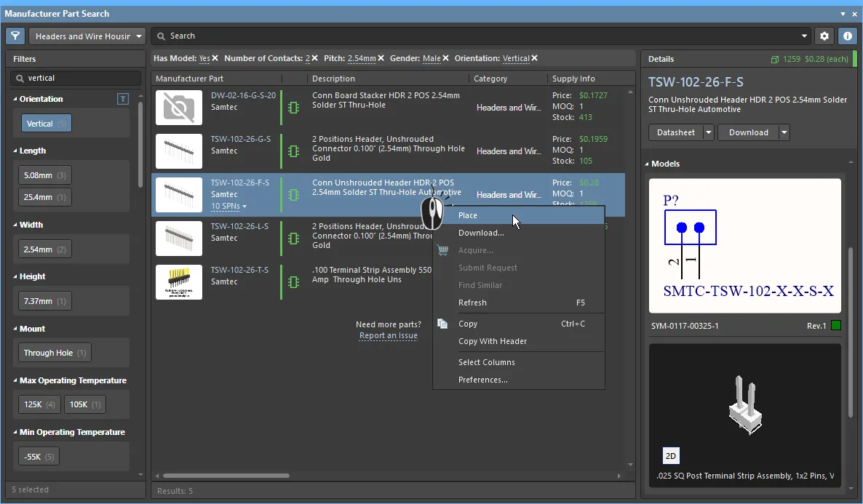Click the DW-02-16-G-S-20 no-image thumbnail

click(x=179, y=108)
